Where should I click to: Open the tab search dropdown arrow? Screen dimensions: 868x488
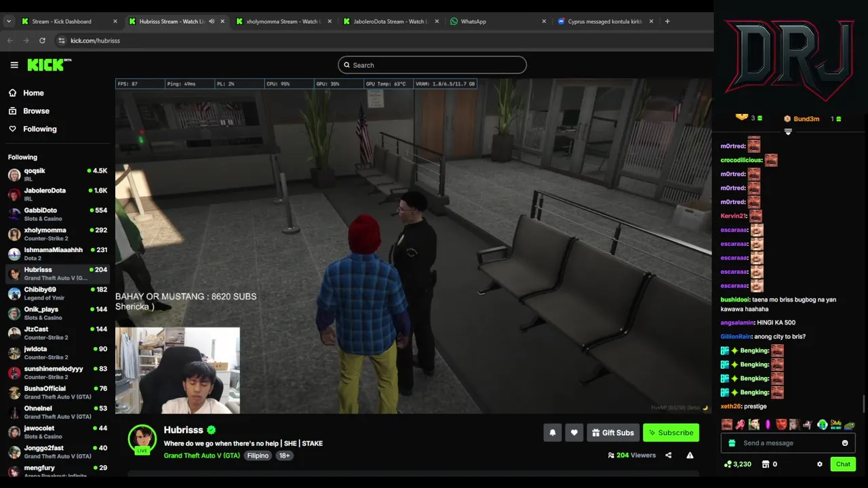(x=8, y=21)
